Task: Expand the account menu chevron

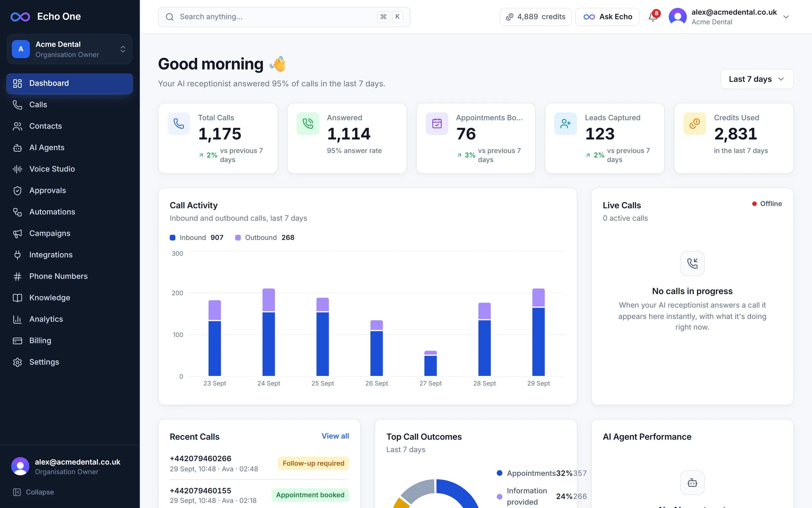Action: (786, 17)
